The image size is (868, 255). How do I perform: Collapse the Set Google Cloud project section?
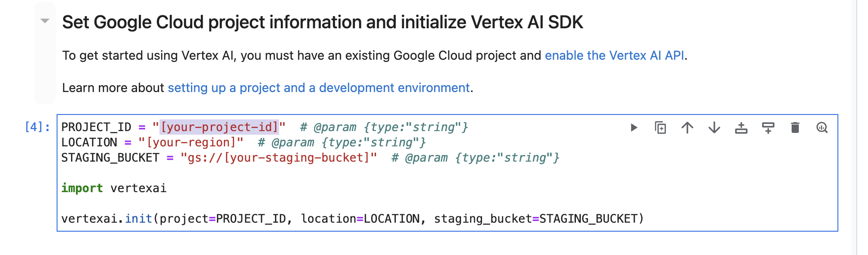[x=44, y=21]
